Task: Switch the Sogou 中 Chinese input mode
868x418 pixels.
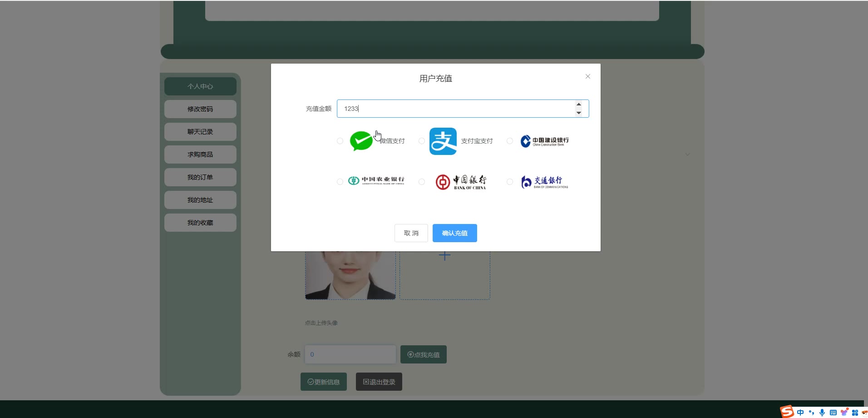Action: [x=800, y=413]
